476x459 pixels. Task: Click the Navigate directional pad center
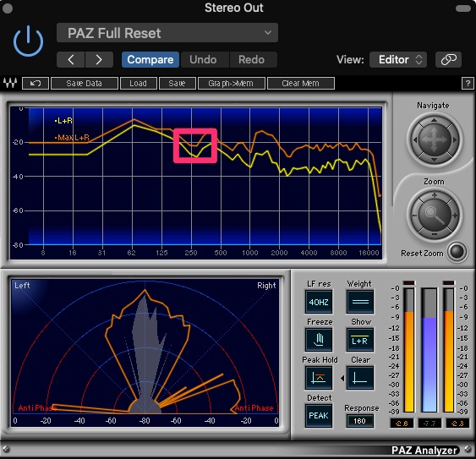(x=434, y=140)
